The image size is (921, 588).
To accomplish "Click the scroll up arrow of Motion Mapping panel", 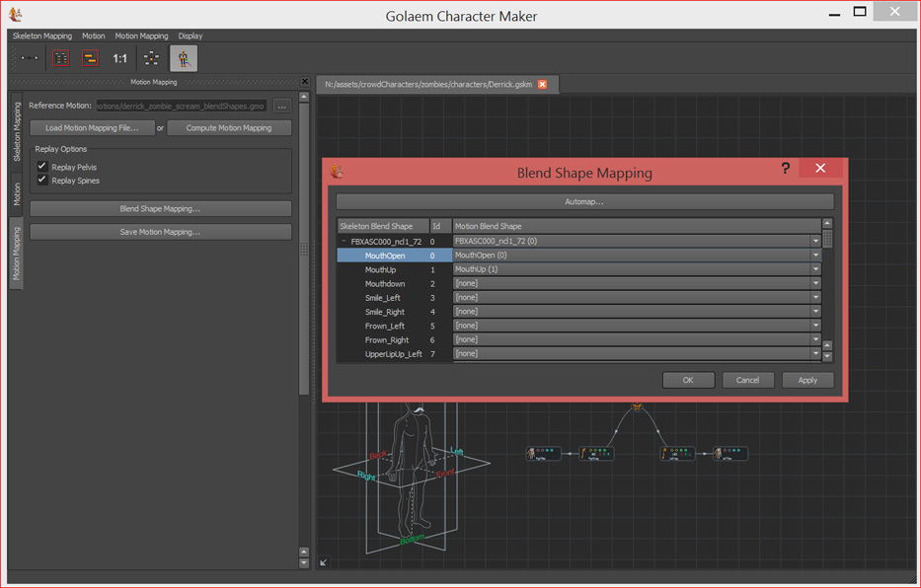I will click(x=304, y=97).
